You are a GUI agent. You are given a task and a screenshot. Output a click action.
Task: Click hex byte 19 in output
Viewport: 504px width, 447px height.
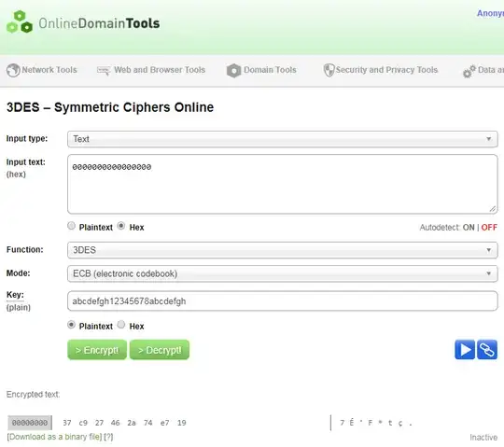(x=182, y=423)
